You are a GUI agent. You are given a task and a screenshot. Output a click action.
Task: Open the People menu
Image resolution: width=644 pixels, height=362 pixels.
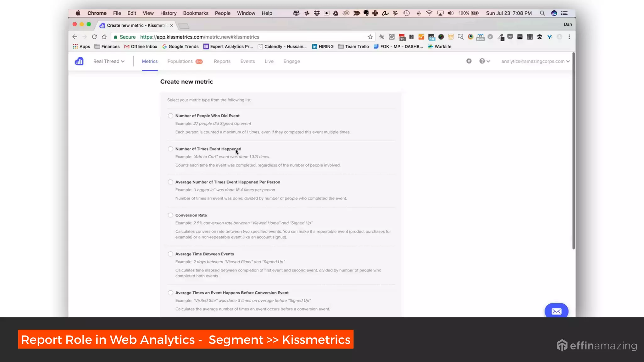click(223, 13)
